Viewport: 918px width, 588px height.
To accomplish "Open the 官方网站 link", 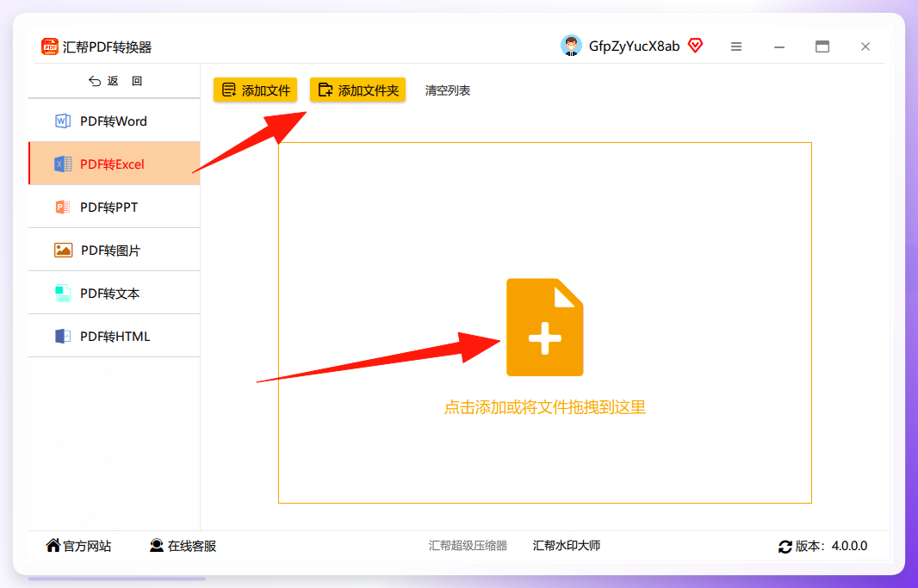I will click(x=78, y=546).
